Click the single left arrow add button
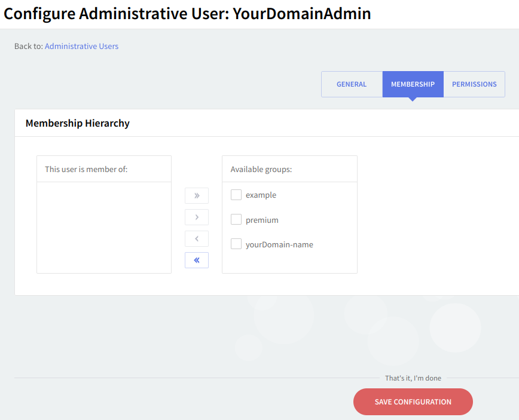 [x=197, y=239]
